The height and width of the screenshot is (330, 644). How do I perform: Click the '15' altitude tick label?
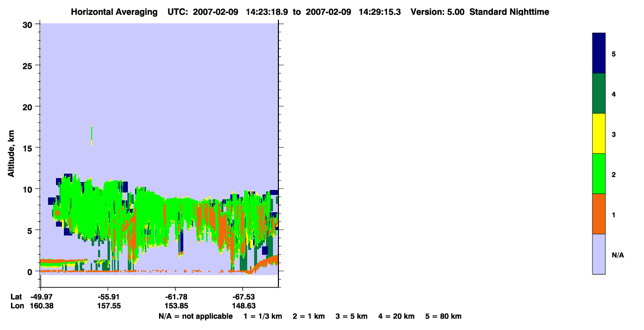pyautogui.click(x=29, y=148)
